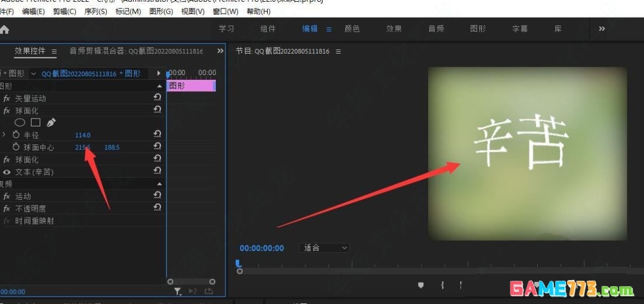Reset the 球面中心 parameter
Viewport: 644px width, 304px height.
coord(157,146)
